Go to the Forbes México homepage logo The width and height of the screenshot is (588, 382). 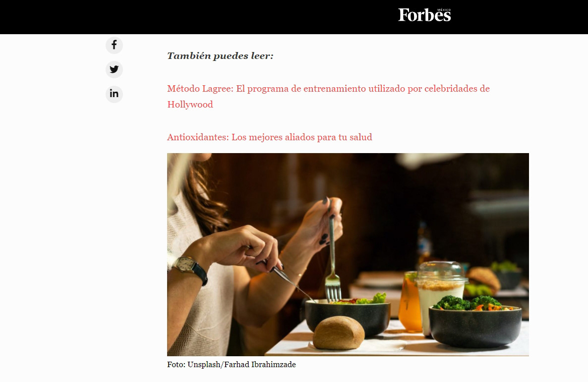[x=424, y=15]
